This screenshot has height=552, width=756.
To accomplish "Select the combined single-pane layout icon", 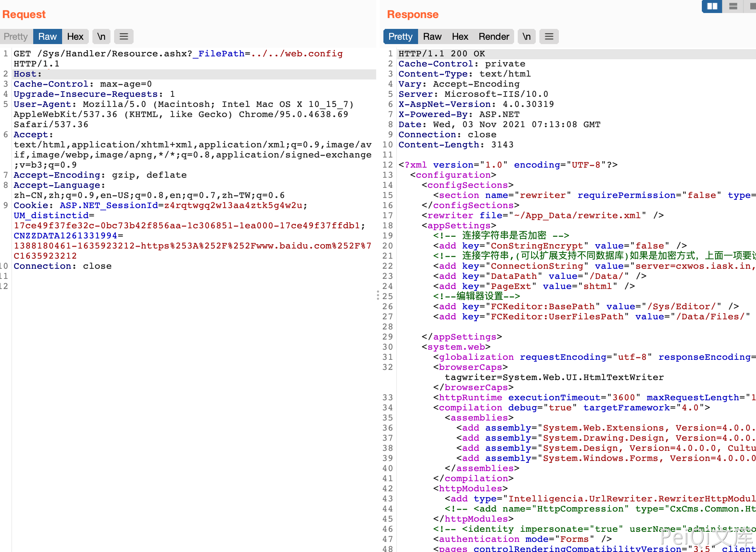I will (752, 6).
